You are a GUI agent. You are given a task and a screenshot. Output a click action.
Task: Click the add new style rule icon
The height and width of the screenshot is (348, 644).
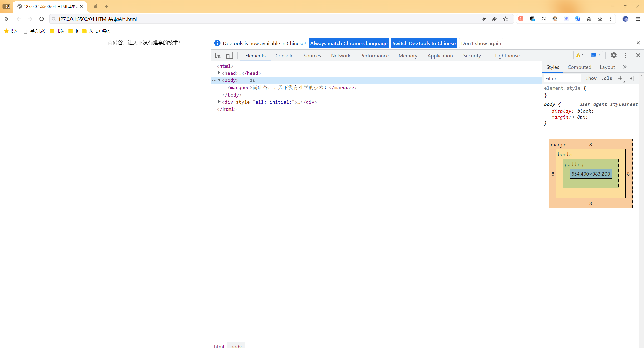[620, 78]
